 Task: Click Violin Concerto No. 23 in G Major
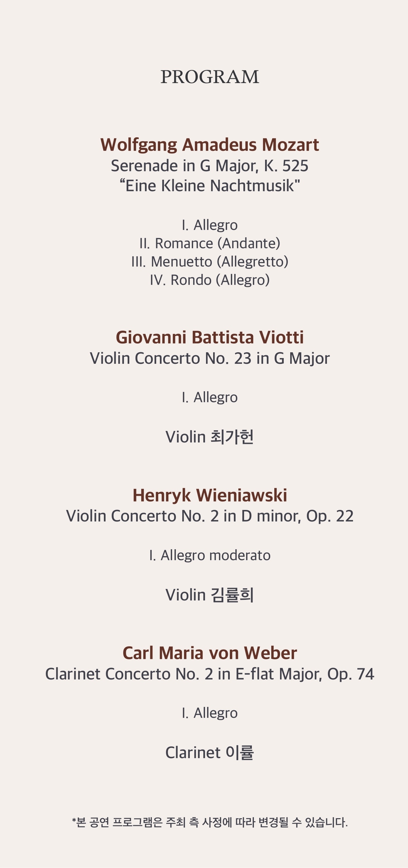tap(209, 358)
